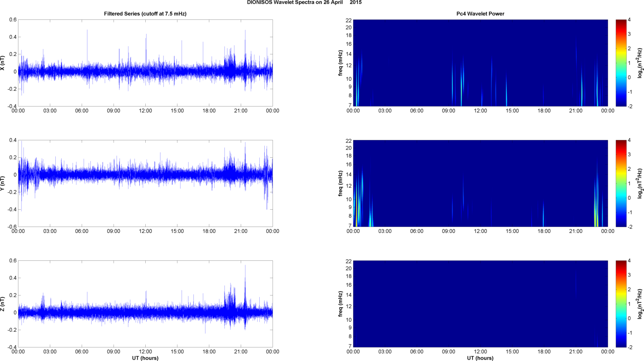Click the Z (nT) axis label
644x361 pixels.
(3, 304)
